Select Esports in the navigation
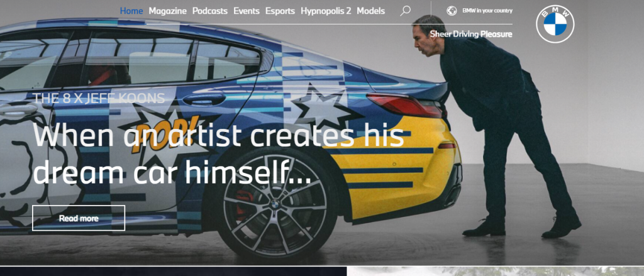 pos(280,11)
